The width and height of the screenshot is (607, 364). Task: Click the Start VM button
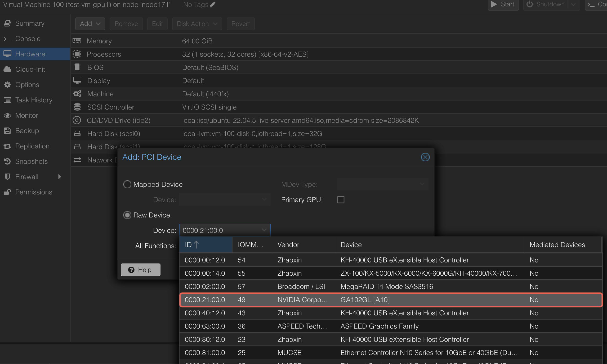tap(503, 4)
